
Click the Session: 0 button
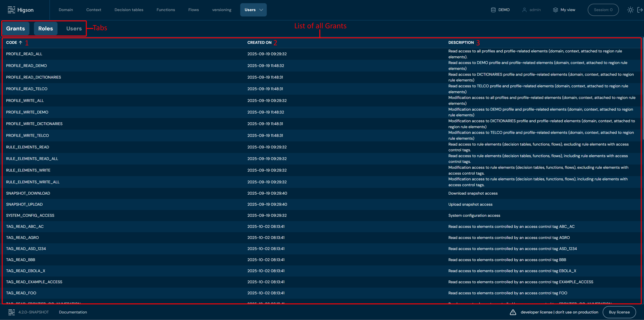tap(603, 10)
